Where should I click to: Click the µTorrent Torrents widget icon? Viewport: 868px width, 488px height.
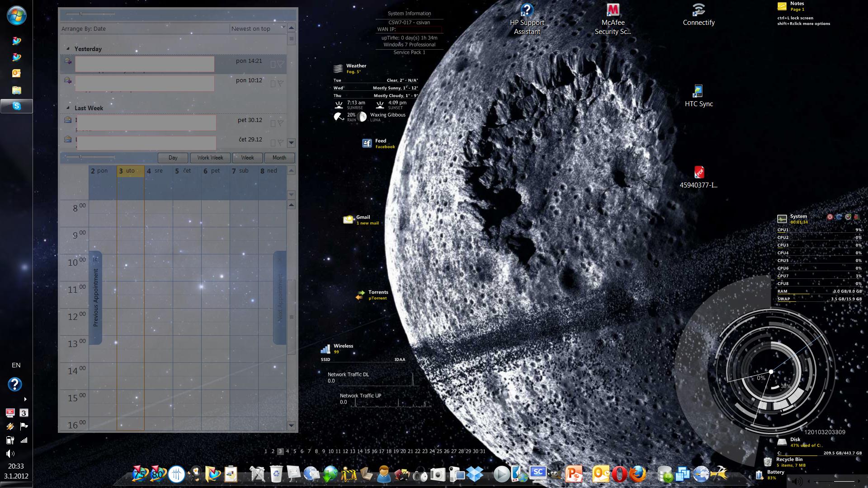click(x=360, y=295)
